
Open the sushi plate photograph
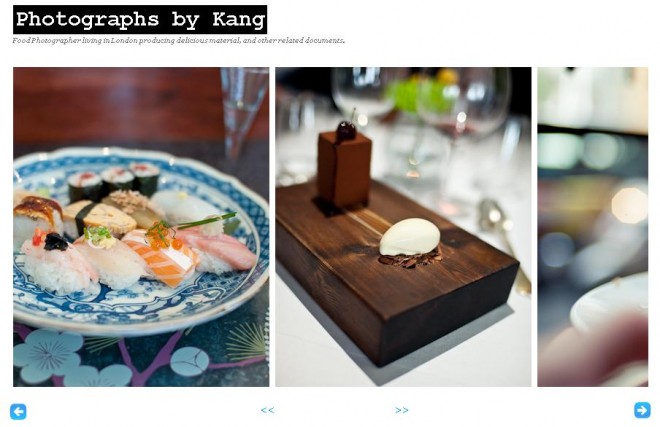141,227
